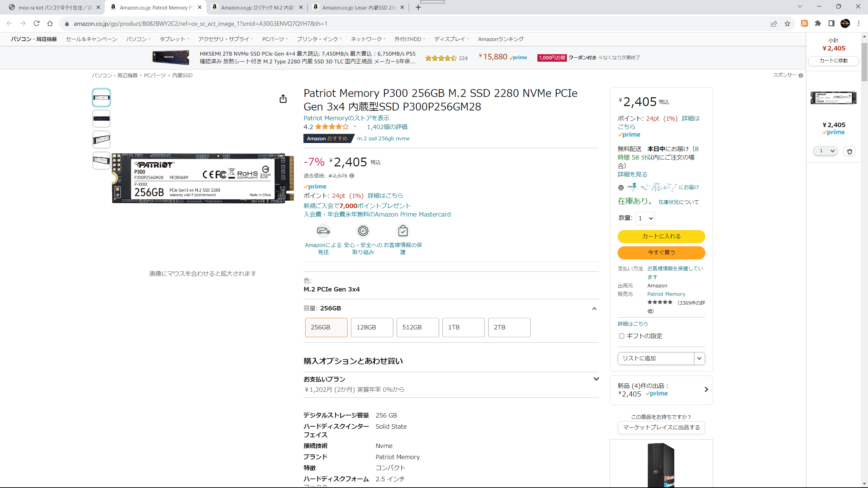
Task: Click the share page icon in address bar
Action: click(x=774, y=23)
